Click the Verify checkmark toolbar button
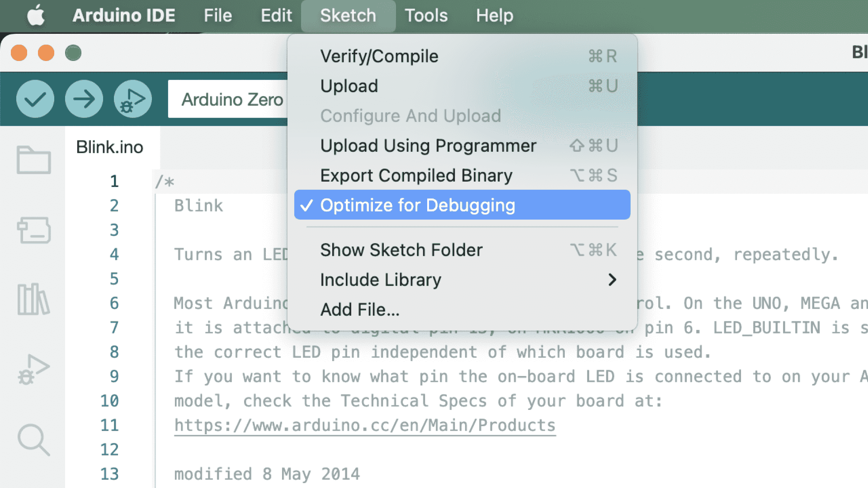Viewport: 868px width, 488px height. (x=35, y=99)
